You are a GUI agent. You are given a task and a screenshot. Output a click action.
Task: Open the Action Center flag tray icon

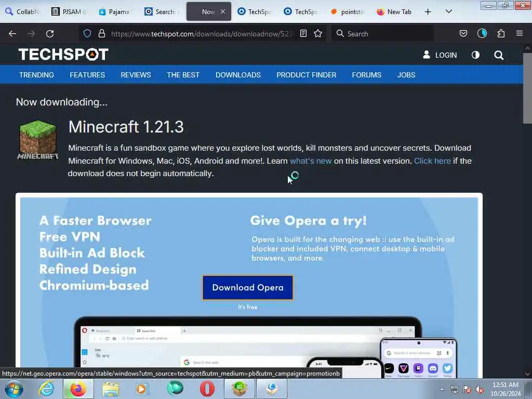tap(467, 390)
